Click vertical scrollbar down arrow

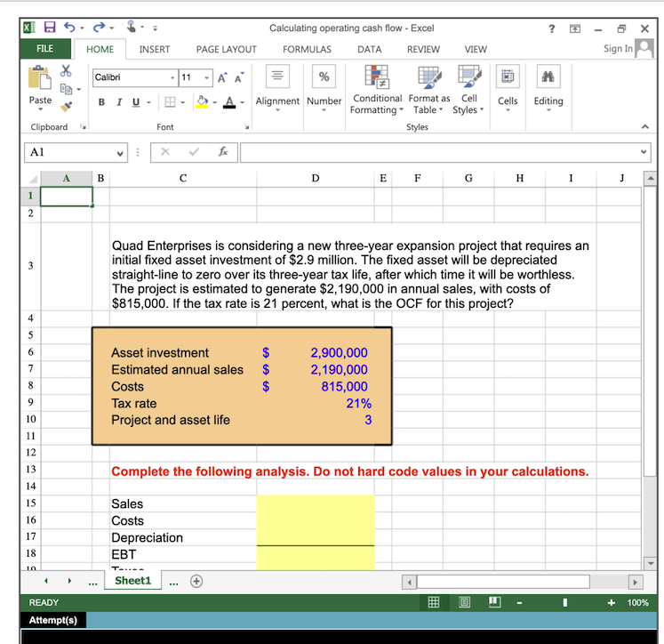(650, 563)
